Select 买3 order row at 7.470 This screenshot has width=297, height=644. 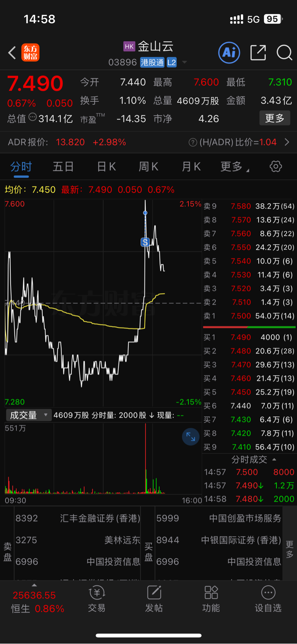249,365
